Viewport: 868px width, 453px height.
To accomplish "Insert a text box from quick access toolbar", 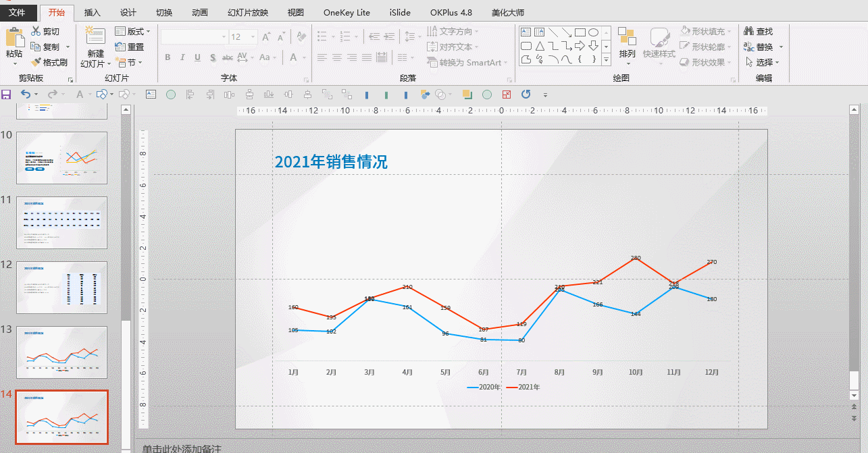I will click(151, 95).
